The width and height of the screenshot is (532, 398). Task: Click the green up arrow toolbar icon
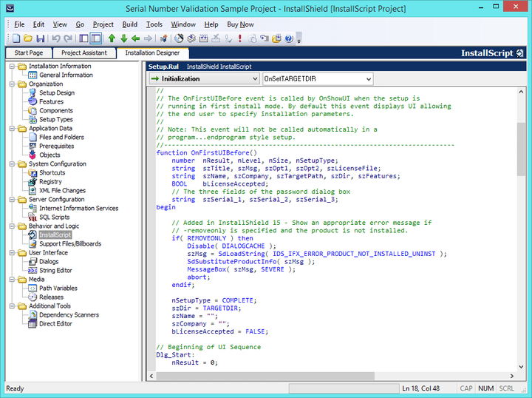(x=112, y=38)
